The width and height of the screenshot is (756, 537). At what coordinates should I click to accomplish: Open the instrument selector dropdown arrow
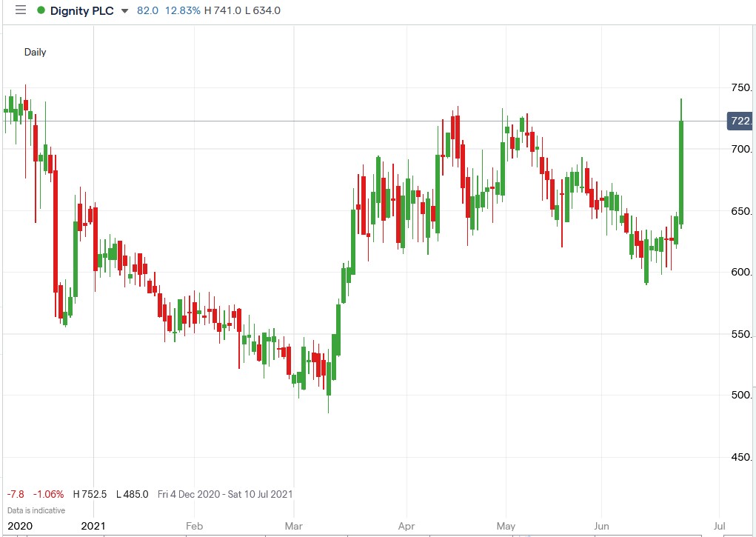124,12
